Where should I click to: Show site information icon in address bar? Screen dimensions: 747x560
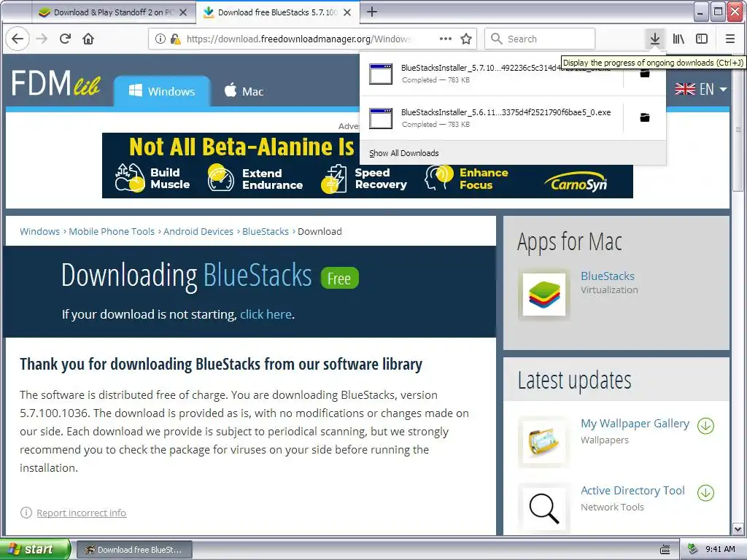pyautogui.click(x=160, y=39)
